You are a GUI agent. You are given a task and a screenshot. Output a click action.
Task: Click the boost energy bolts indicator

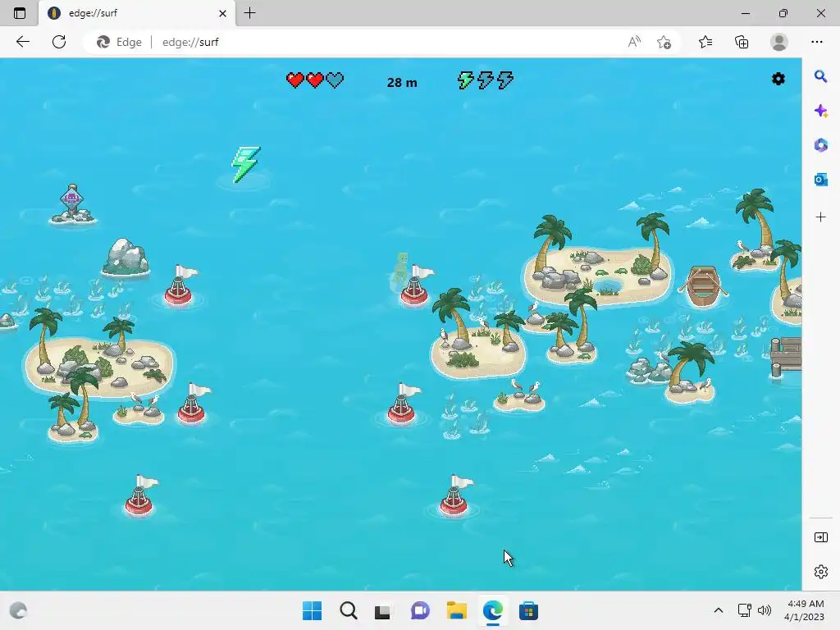486,80
